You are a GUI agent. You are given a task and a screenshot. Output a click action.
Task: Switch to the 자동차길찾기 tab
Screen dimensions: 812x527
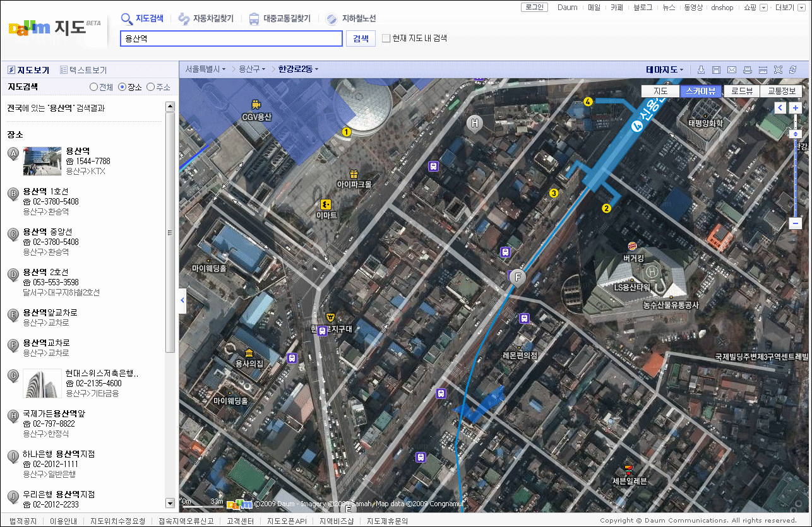pos(206,18)
